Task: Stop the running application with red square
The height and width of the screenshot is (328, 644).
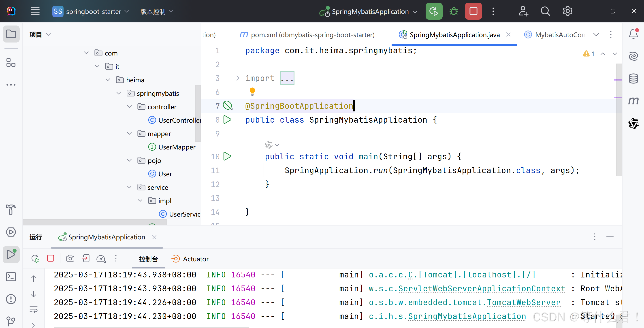Action: 473,11
